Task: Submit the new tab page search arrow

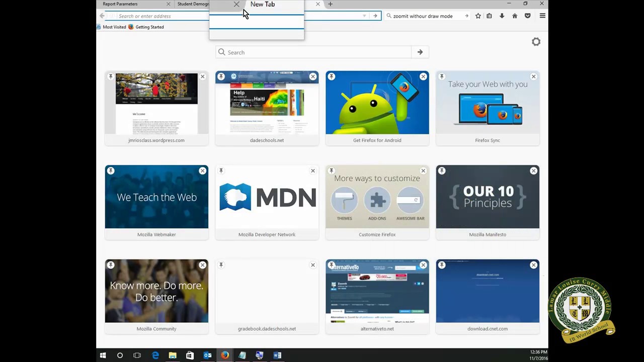Action: [420, 52]
